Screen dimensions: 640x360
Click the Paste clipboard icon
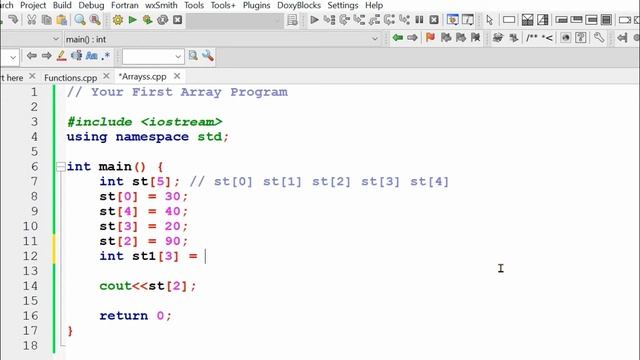(62, 20)
